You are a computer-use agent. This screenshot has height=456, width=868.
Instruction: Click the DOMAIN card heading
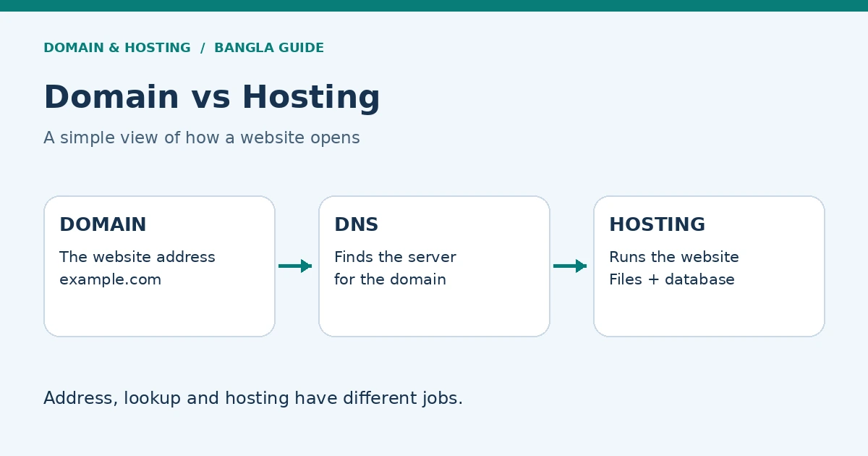(x=103, y=224)
